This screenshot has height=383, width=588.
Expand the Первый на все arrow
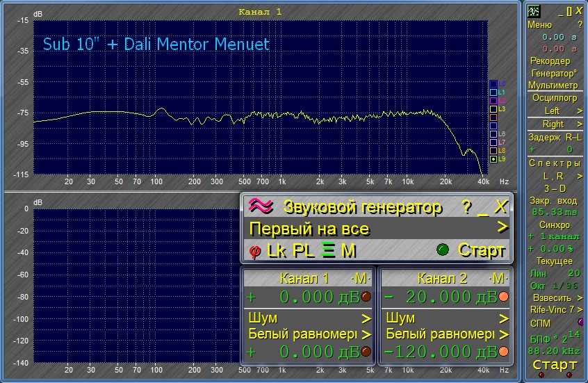pos(503,227)
